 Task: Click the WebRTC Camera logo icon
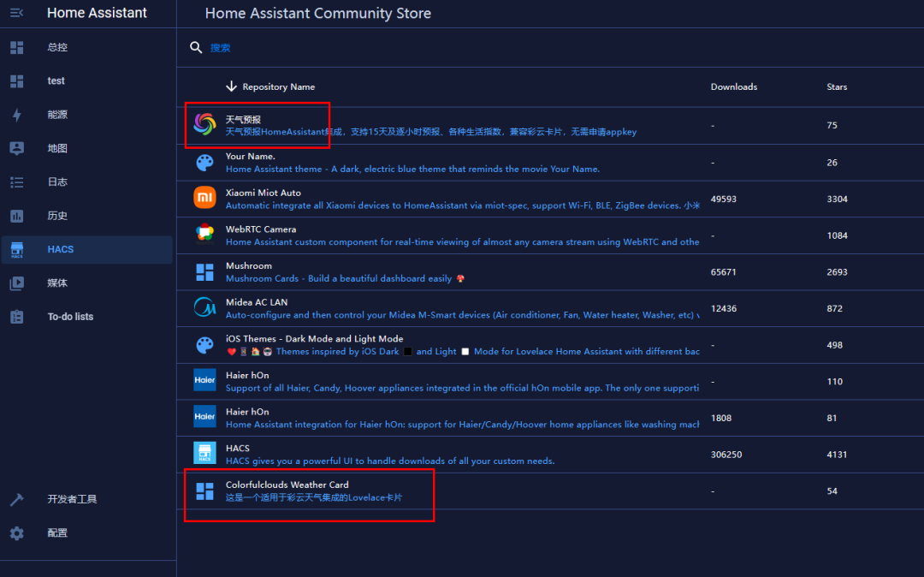204,234
